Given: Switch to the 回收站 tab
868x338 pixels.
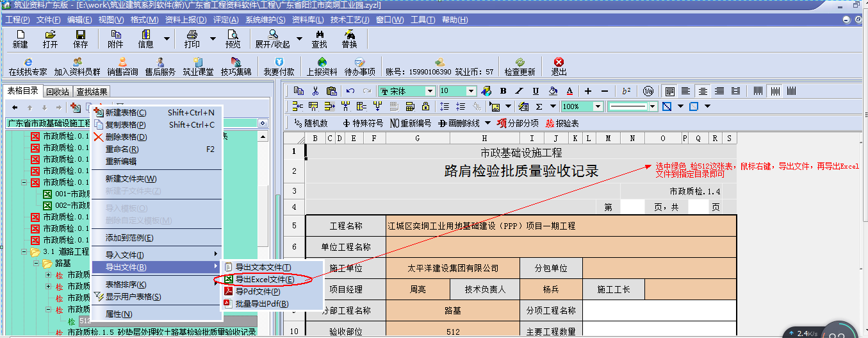Looking at the screenshot, I should click(x=58, y=91).
